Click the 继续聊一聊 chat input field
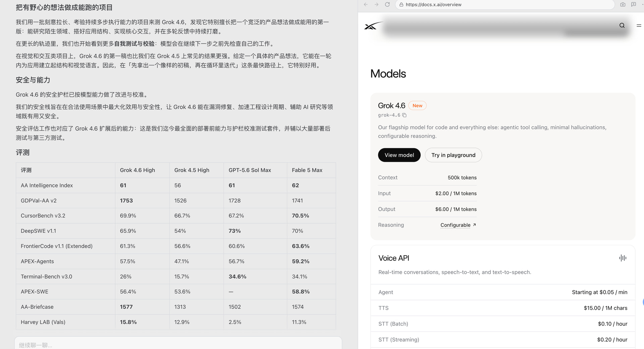The height and width of the screenshot is (349, 644). [x=178, y=344]
